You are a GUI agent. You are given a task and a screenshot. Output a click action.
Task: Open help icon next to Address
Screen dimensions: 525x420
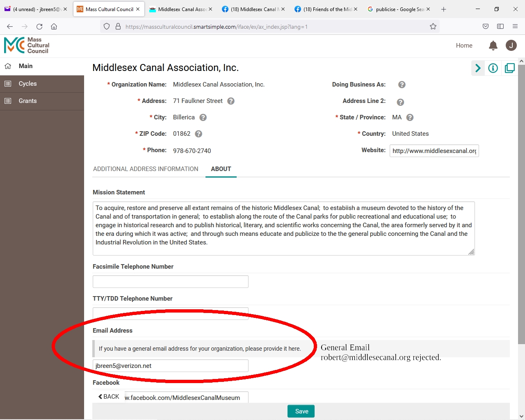(231, 101)
